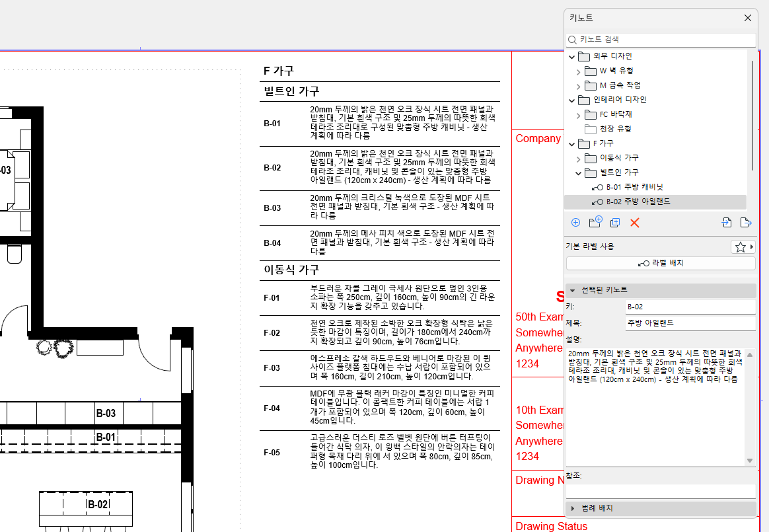Click the 빌트인 가구 legend heading
769x532 pixels.
coord(291,91)
